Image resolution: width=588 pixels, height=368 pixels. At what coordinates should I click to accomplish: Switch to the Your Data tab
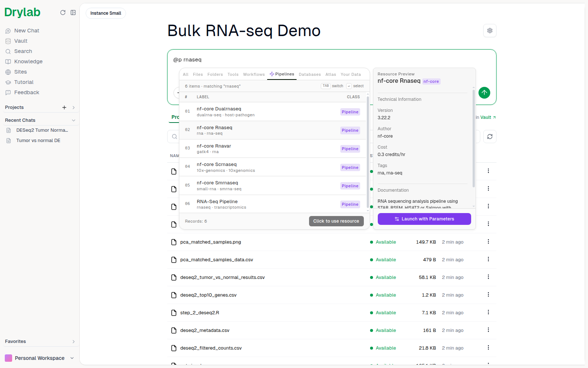351,74
